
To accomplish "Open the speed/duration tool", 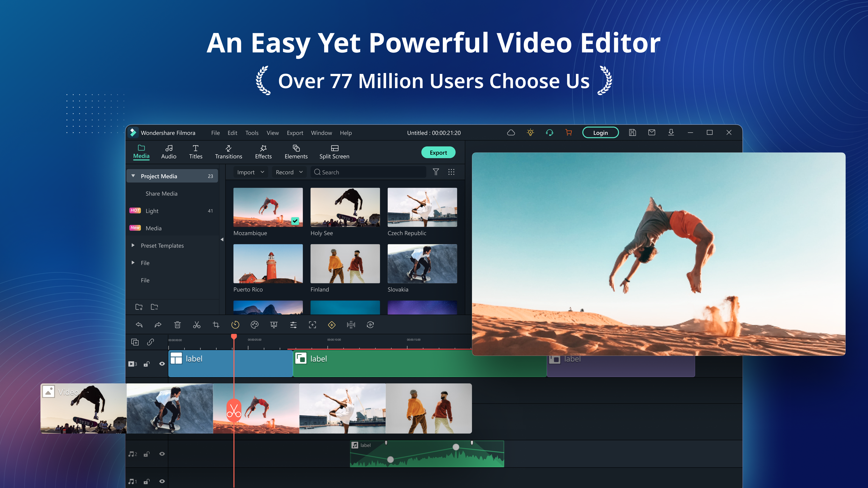I will [x=235, y=325].
